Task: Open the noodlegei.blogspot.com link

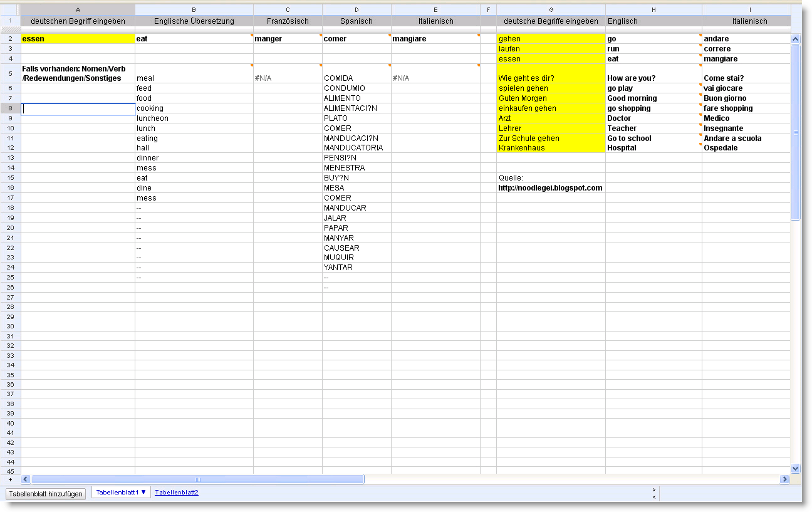Action: (x=549, y=187)
